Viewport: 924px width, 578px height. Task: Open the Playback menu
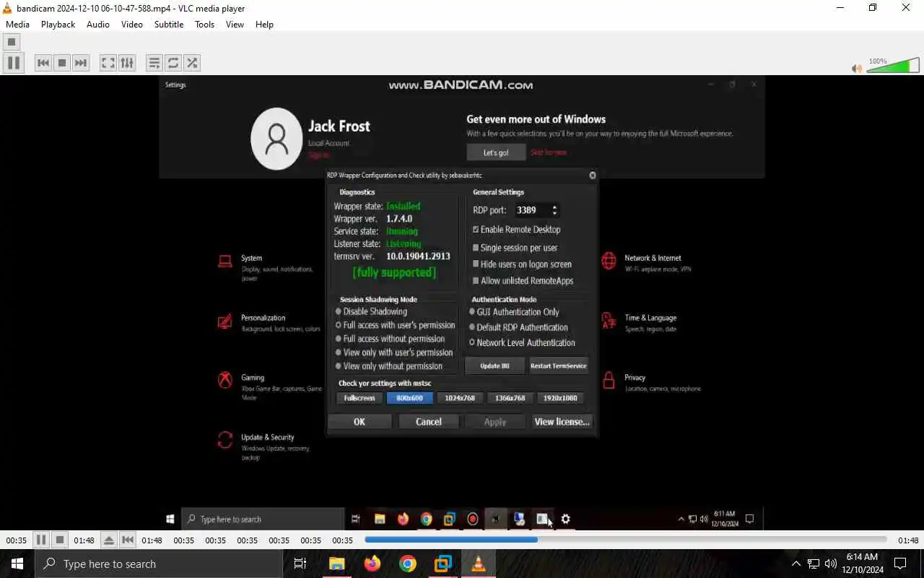[58, 24]
